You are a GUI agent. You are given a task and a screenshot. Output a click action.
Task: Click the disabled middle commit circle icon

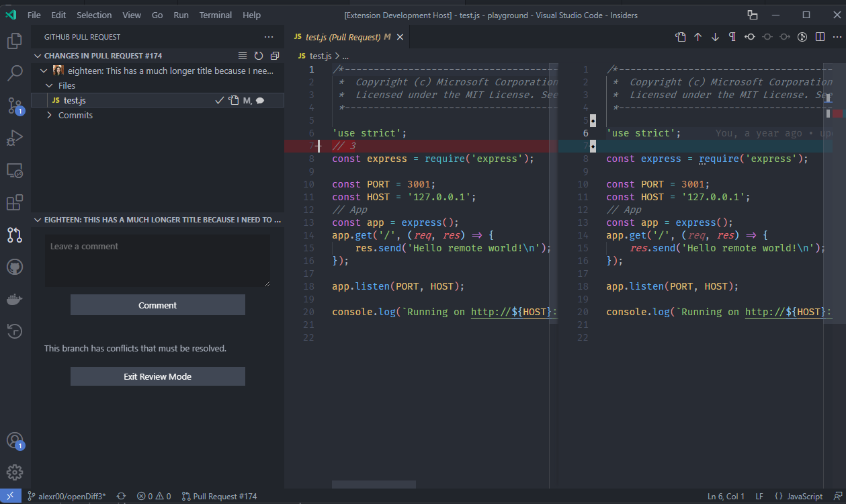(x=767, y=37)
